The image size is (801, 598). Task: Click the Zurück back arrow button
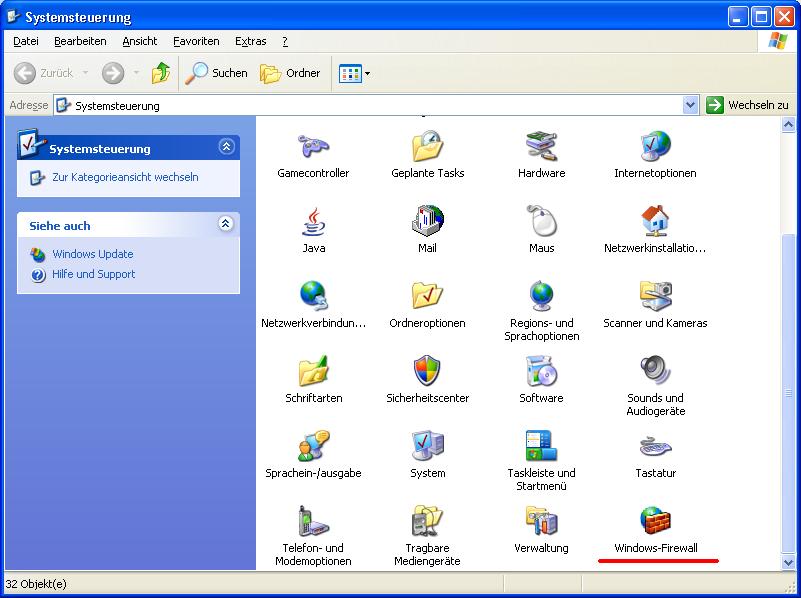[x=43, y=73]
